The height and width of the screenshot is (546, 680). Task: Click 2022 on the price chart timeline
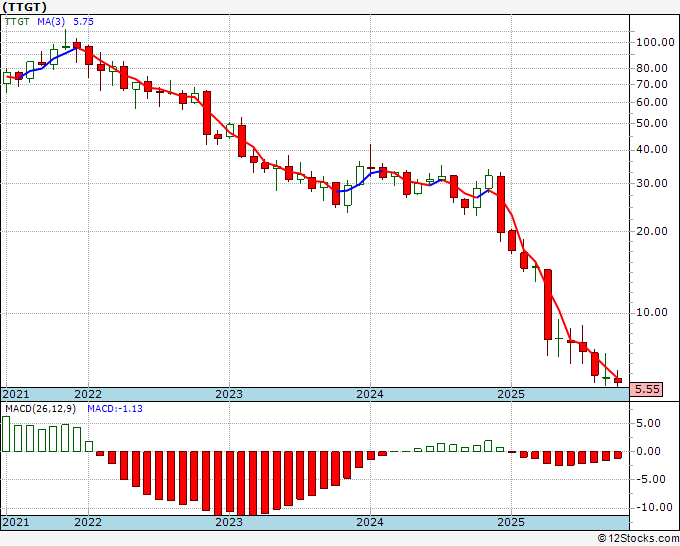tap(88, 394)
